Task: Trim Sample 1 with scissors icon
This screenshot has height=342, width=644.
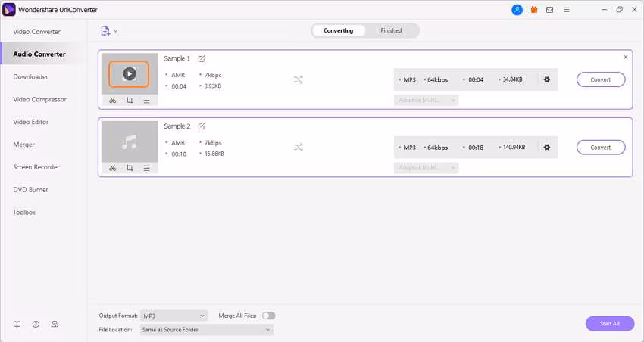Action: pos(113,100)
